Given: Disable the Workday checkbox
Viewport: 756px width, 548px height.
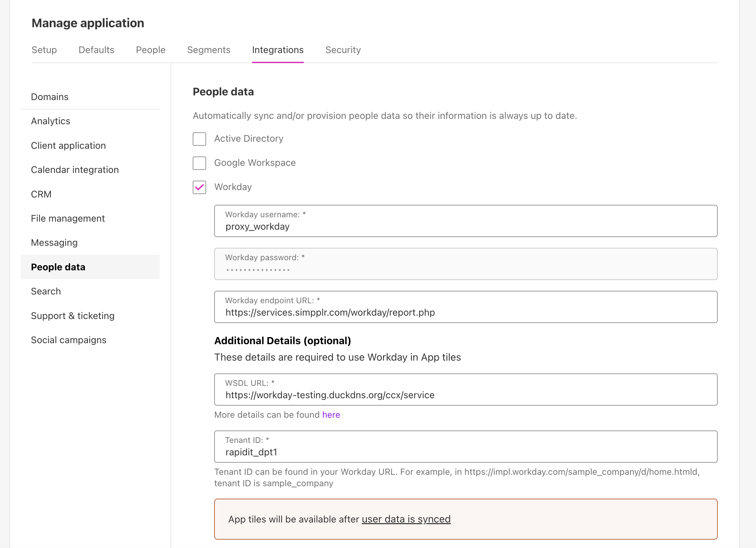Looking at the screenshot, I should [199, 187].
